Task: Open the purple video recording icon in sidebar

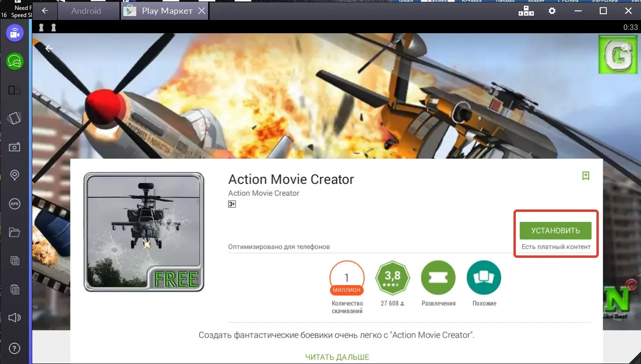Action: coord(15,33)
